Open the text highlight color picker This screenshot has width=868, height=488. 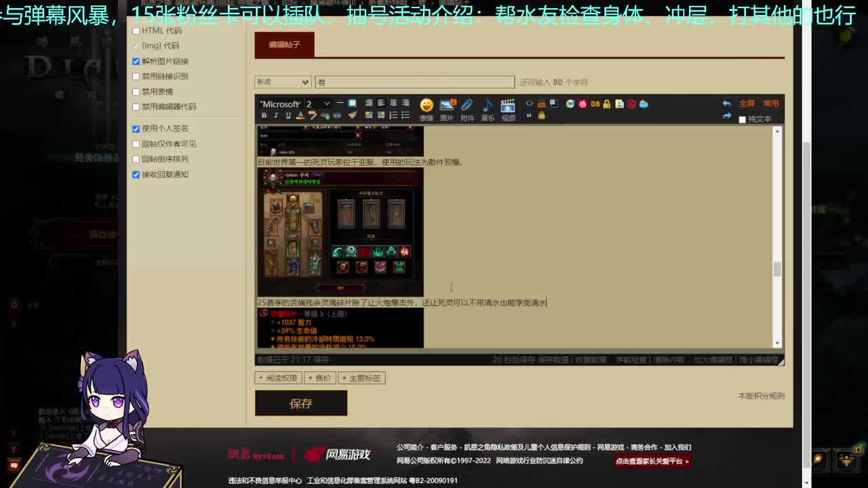312,115
